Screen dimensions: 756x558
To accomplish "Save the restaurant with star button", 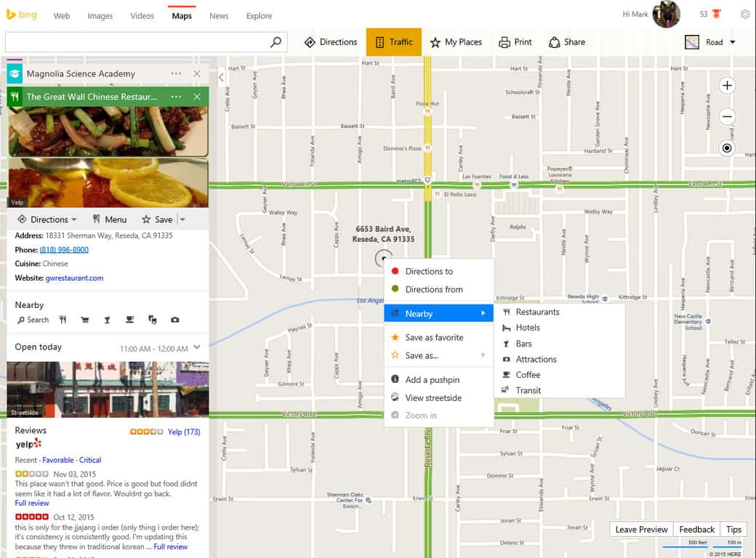I will (157, 219).
